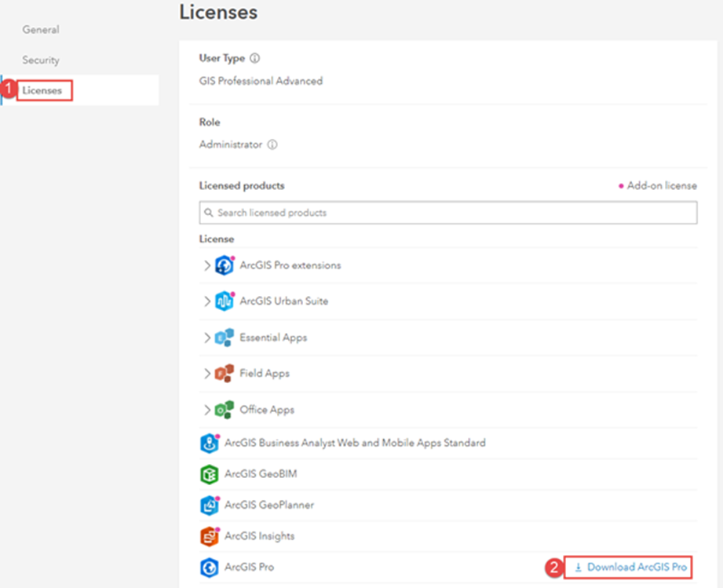Click the download icon beside ArcGIS Pro
The height and width of the screenshot is (588, 723).
point(579,567)
